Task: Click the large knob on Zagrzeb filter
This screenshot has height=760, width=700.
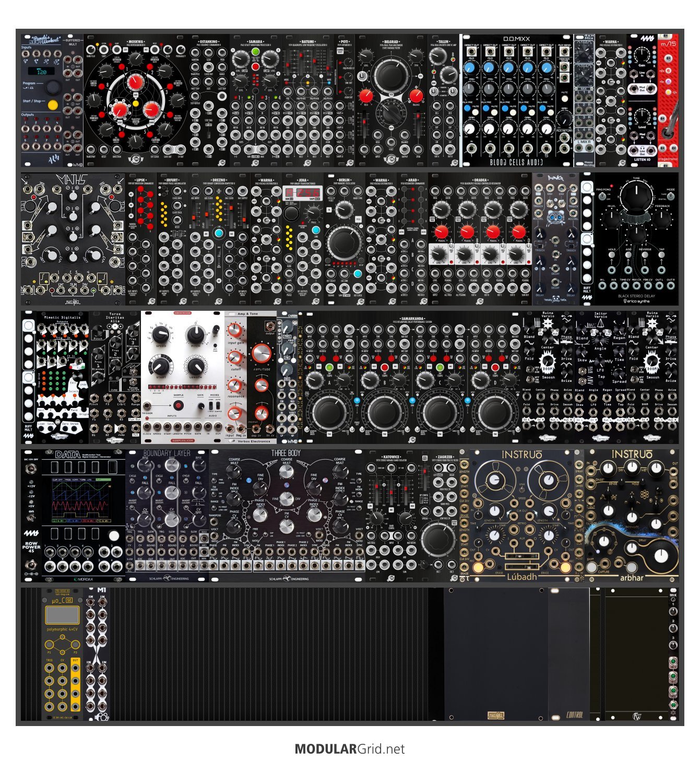Action: 437,538
